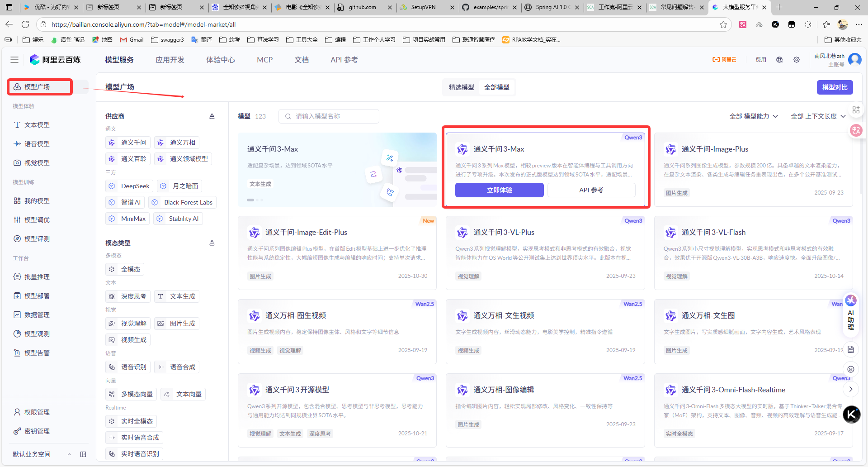Filter by DeepSeek provider

(129, 186)
